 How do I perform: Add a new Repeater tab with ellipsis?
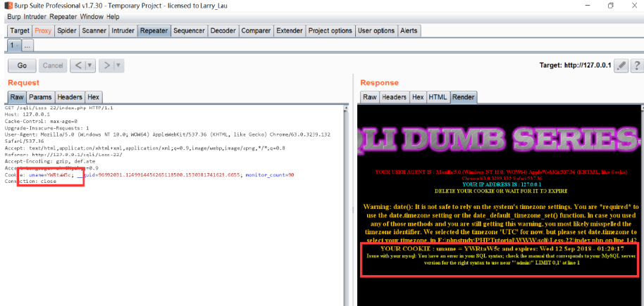(x=27, y=46)
